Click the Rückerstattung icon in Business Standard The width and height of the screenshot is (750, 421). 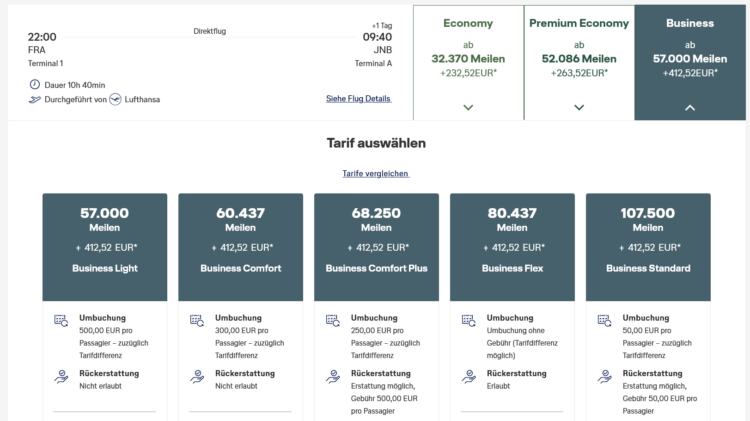point(605,377)
